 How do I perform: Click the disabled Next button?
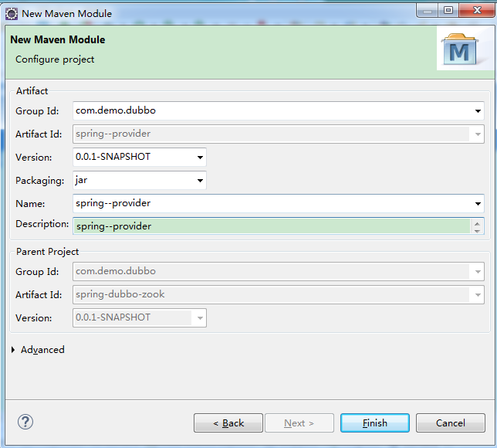tap(299, 423)
